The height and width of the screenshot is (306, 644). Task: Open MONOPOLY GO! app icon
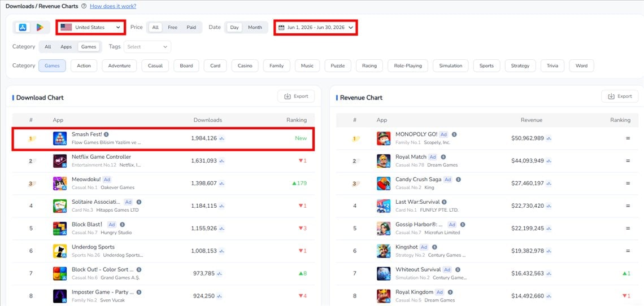pos(384,138)
